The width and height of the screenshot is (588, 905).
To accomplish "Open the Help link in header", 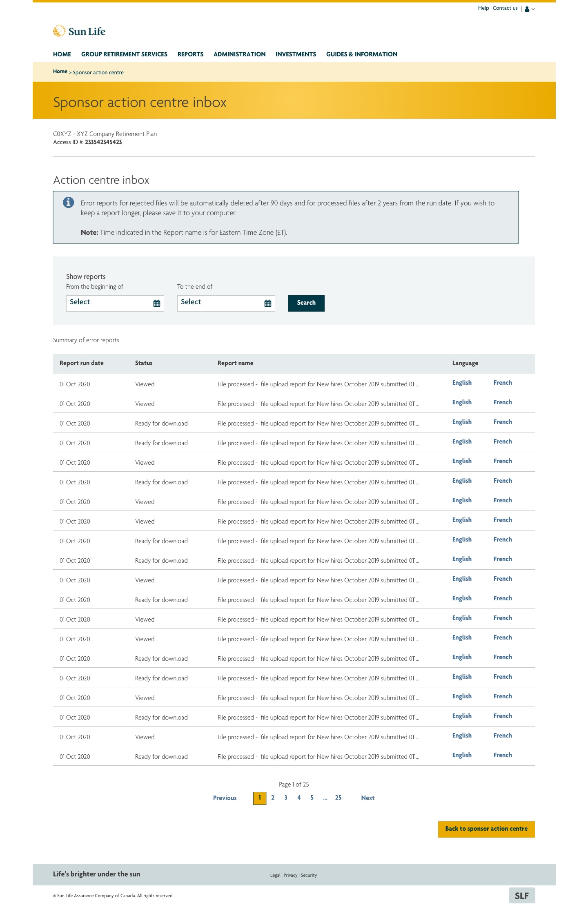I will click(x=483, y=8).
